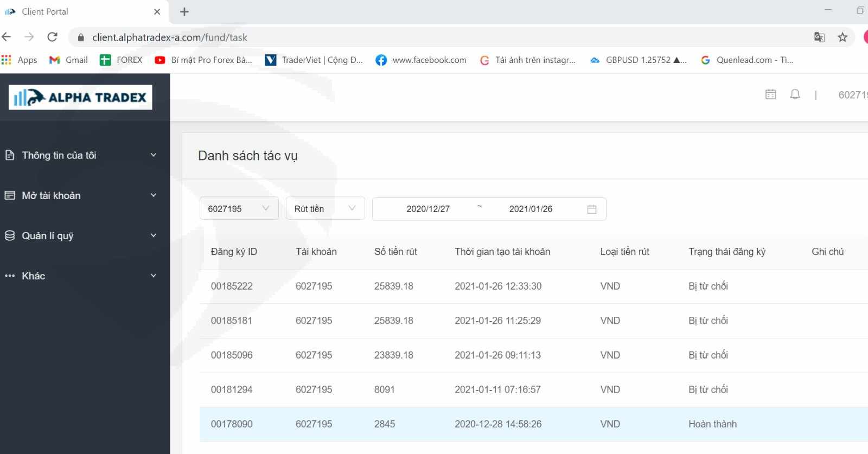This screenshot has width=868, height=454.
Task: Open account 6027195 dropdown
Action: 239,209
